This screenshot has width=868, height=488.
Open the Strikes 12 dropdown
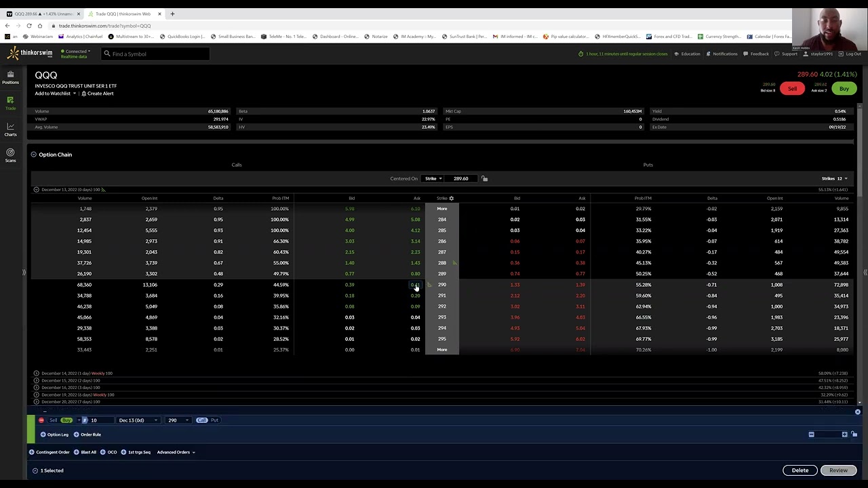834,179
